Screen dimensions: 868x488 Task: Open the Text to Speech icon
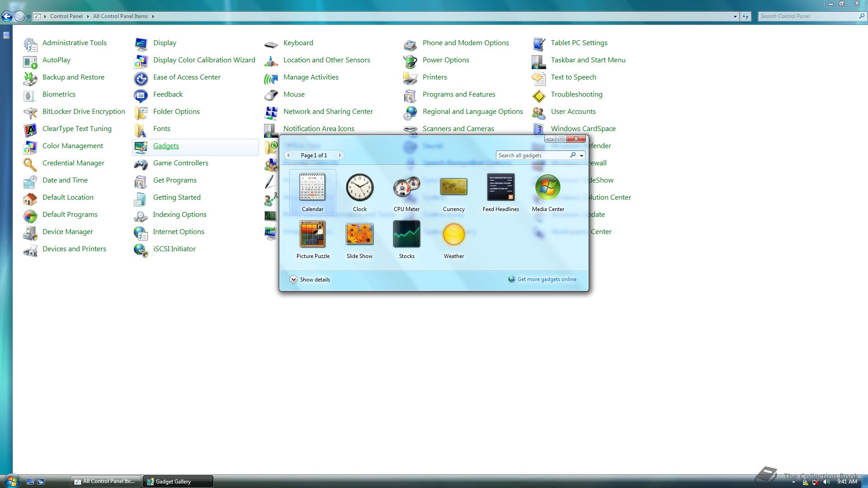[x=539, y=78]
